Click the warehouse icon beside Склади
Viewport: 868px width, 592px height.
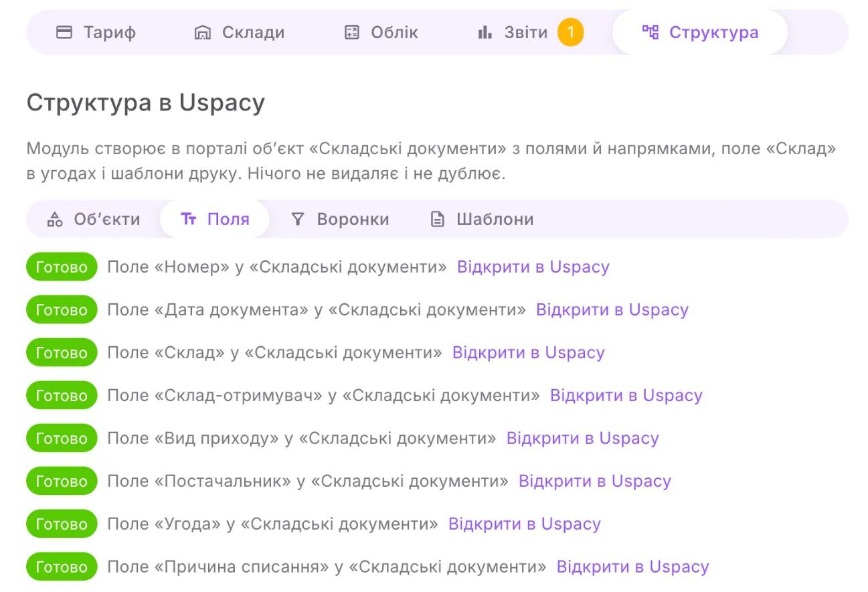(202, 32)
